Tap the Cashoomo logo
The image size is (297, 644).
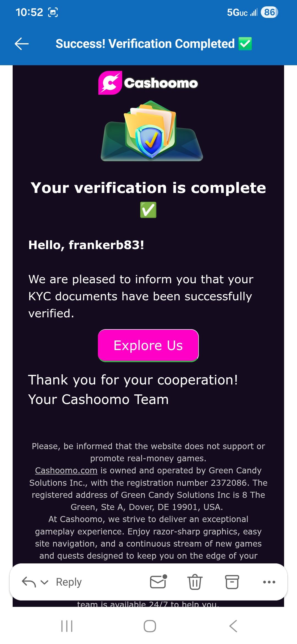pyautogui.click(x=148, y=83)
